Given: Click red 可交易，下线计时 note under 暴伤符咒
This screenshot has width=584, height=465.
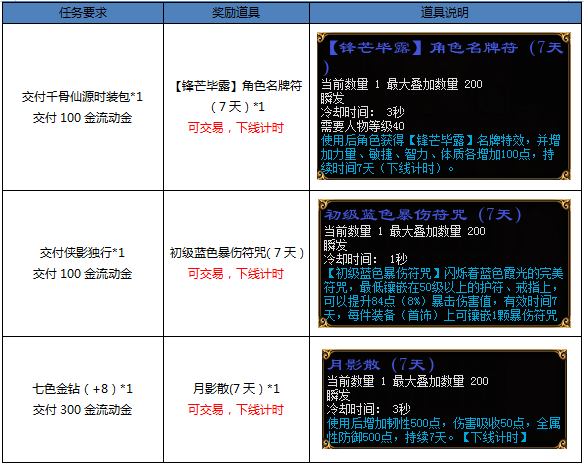Looking at the screenshot, I should coord(236,273).
